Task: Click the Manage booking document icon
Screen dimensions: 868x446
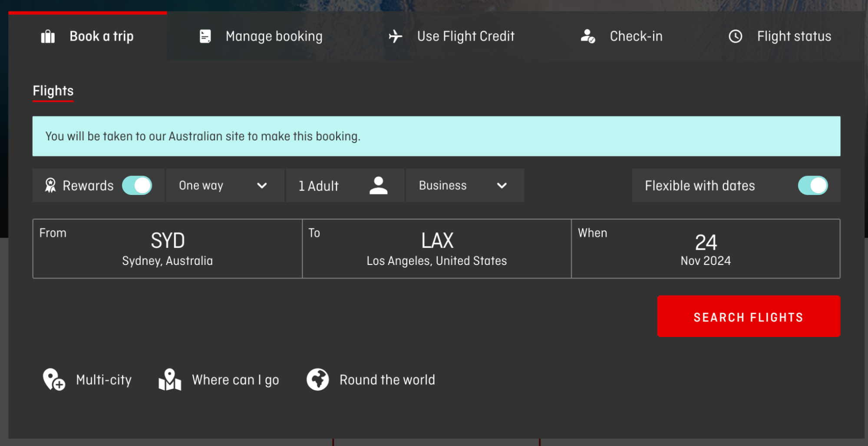Action: pyautogui.click(x=205, y=36)
